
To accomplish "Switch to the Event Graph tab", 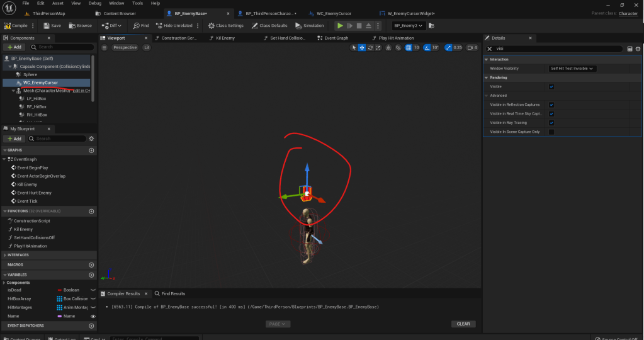I will coord(336,38).
